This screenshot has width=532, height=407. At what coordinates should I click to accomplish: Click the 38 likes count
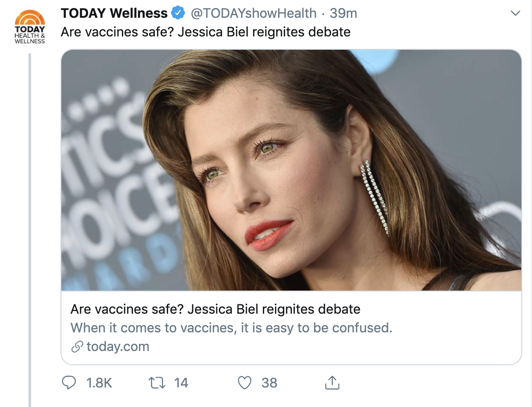(269, 383)
